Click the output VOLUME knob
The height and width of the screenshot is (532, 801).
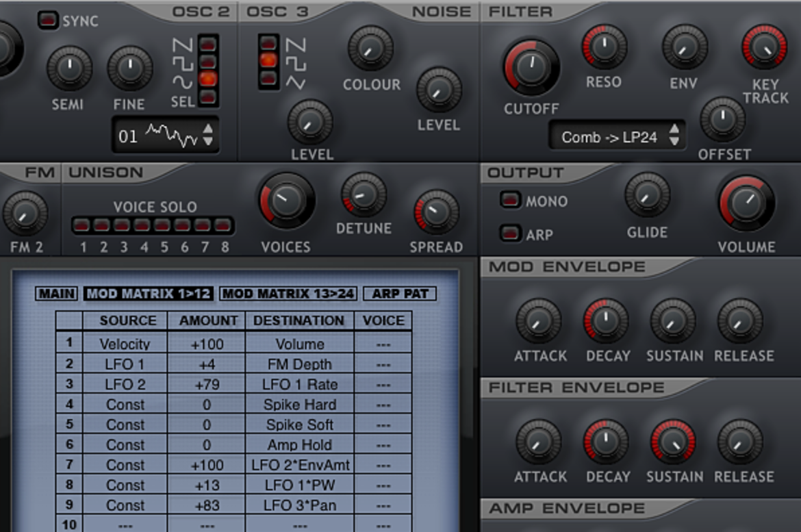coord(747,203)
